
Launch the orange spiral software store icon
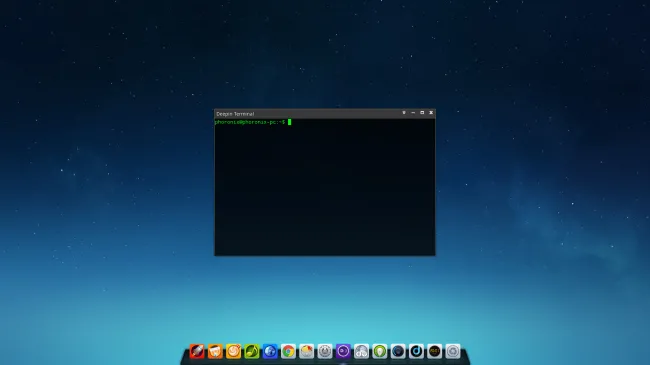pos(233,351)
